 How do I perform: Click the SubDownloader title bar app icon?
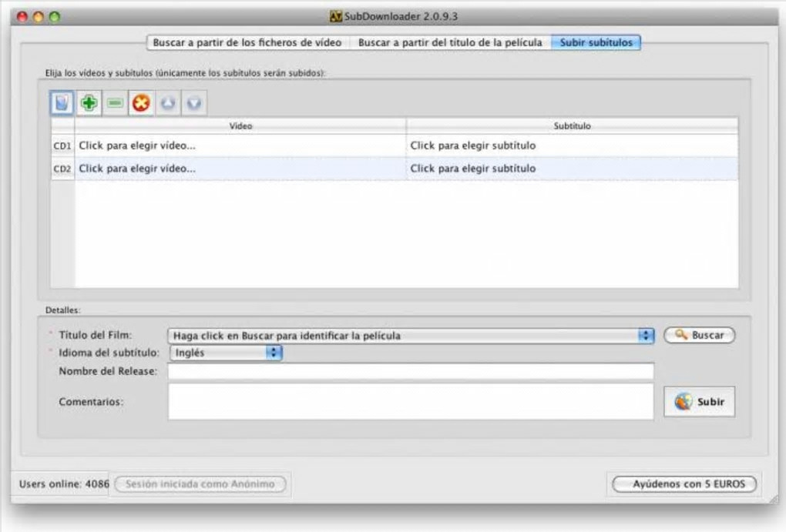point(336,16)
